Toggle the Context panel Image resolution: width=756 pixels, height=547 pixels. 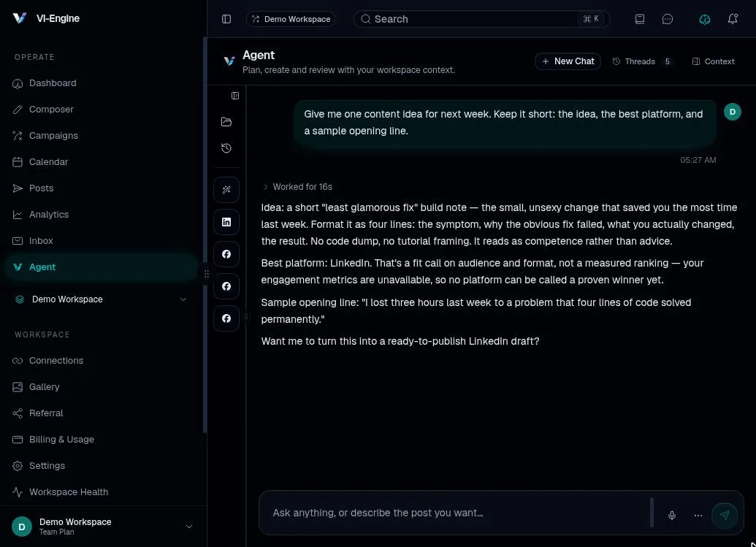click(x=713, y=61)
